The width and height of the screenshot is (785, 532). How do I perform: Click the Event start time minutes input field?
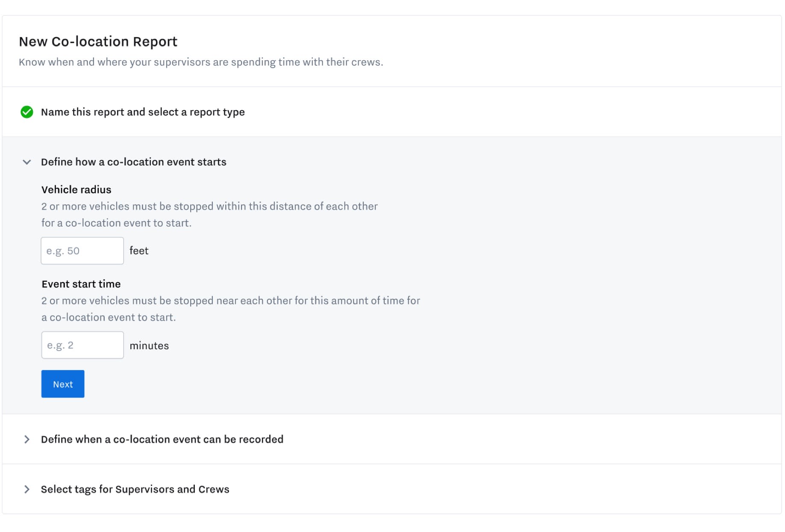(82, 345)
